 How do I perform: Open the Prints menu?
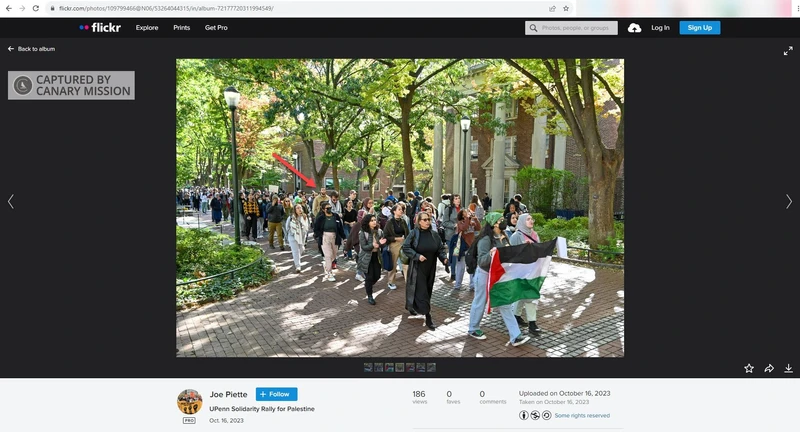tap(181, 28)
